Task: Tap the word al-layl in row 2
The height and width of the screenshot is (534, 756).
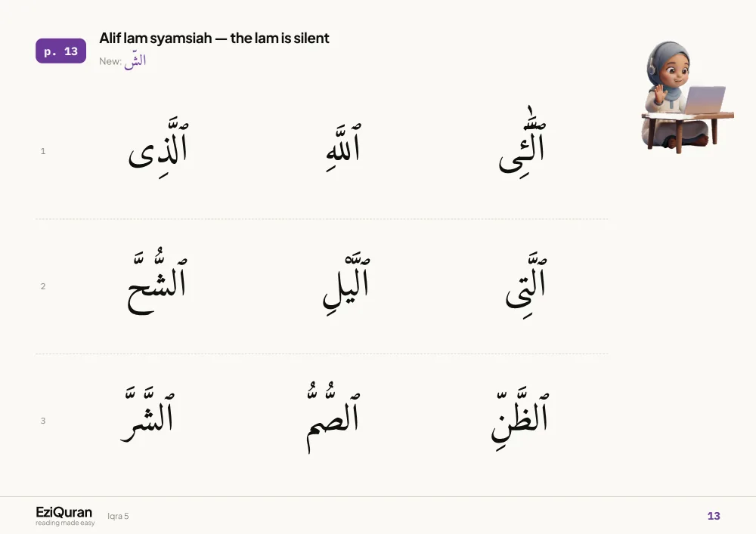Action: [346, 282]
